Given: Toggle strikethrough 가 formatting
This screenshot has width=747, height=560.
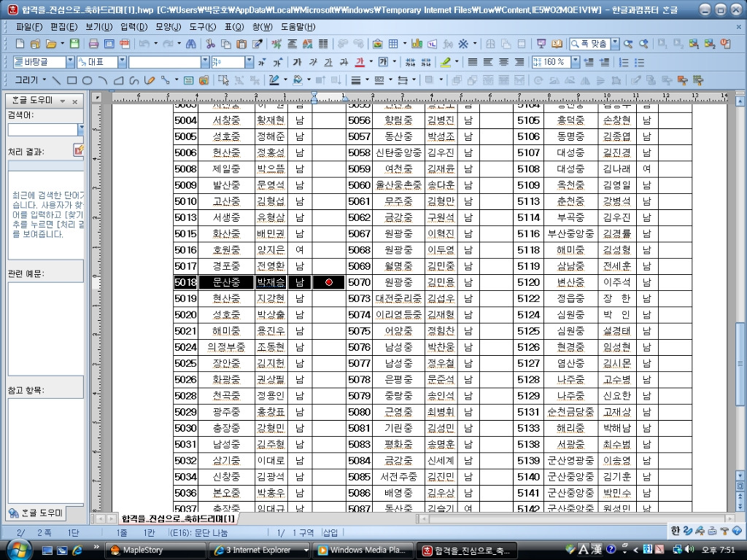Looking at the screenshot, I should point(344,62).
